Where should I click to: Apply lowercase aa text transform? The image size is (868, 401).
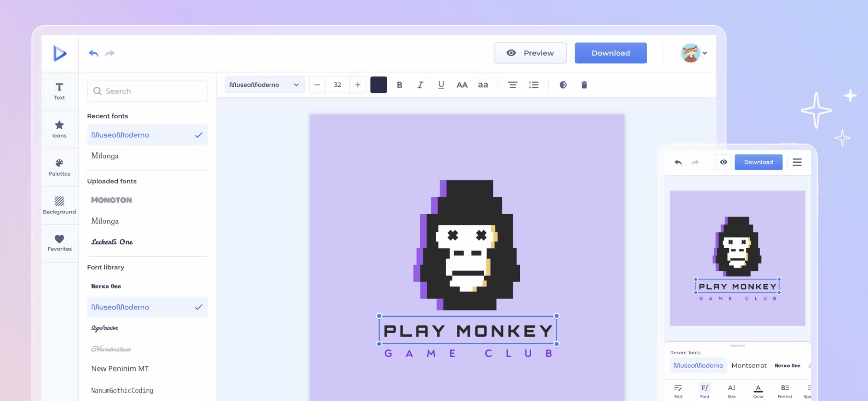483,85
